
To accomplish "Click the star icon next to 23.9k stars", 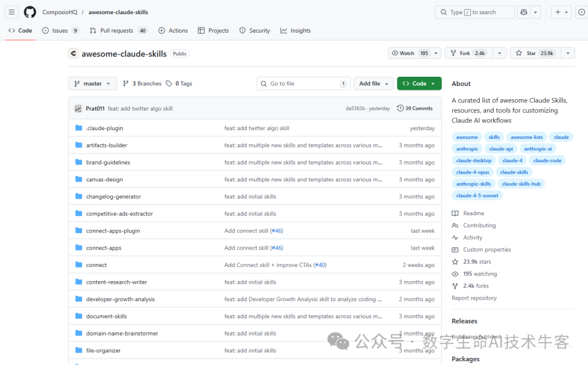I will 455,261.
